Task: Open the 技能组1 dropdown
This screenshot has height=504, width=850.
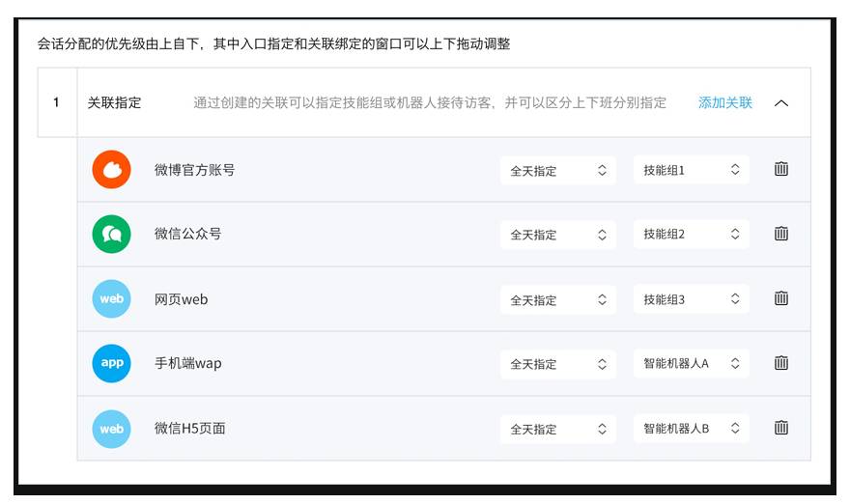Action: point(691,170)
